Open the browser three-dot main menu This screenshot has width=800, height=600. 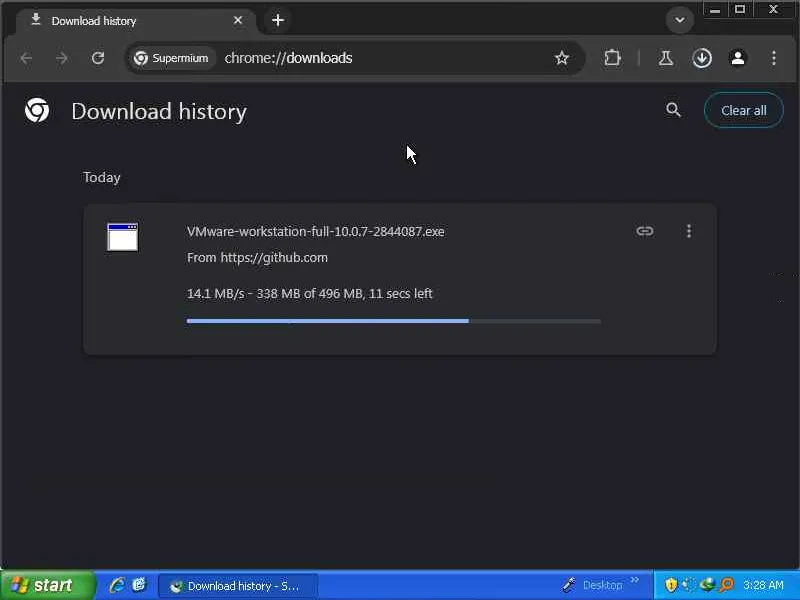pos(774,58)
